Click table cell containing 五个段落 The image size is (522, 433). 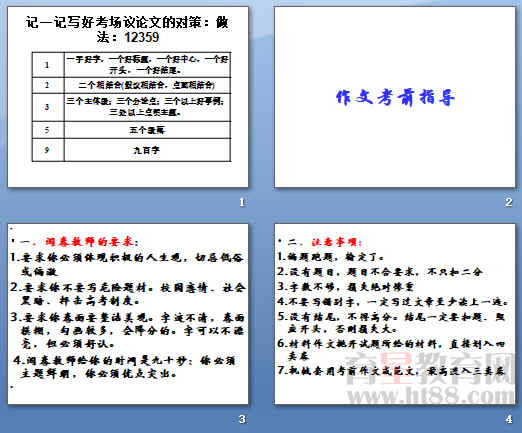coord(147,130)
